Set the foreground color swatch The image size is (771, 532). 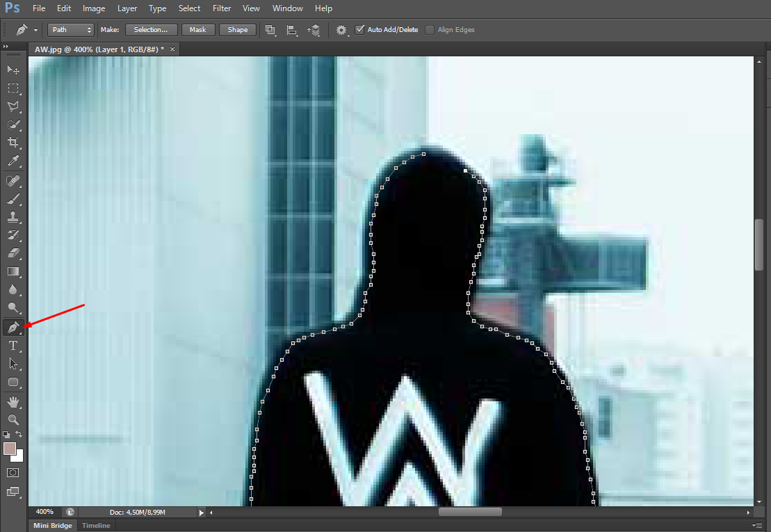pos(9,449)
